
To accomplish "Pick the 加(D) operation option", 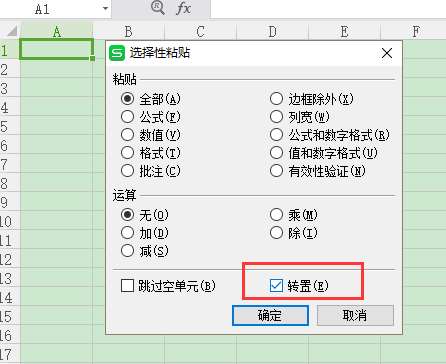I will click(127, 233).
